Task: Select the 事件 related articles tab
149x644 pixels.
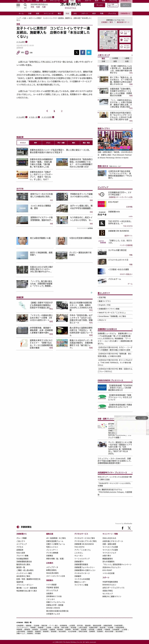Action: click(36, 143)
